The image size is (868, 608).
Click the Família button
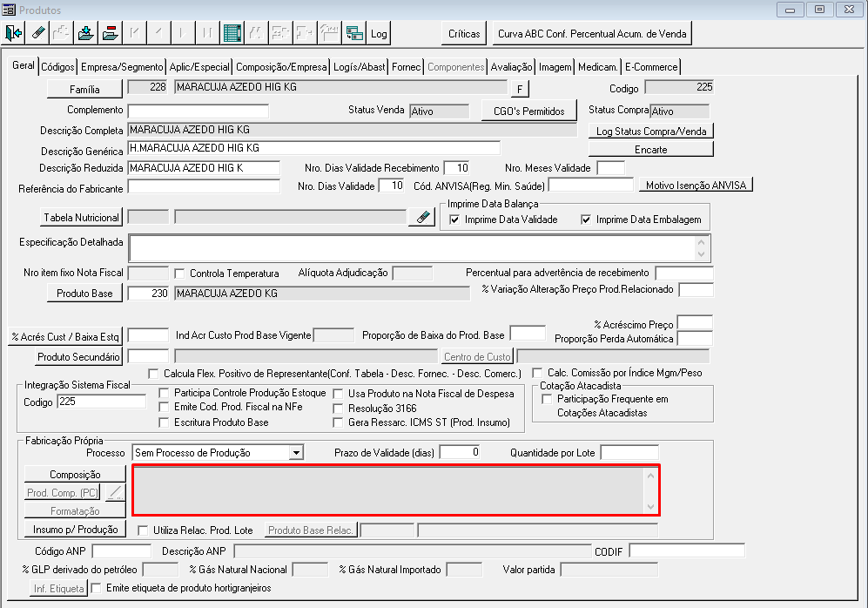click(x=84, y=89)
